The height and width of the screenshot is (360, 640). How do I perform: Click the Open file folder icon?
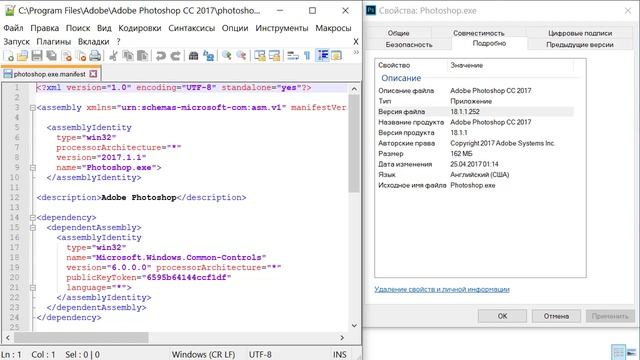click(22, 56)
